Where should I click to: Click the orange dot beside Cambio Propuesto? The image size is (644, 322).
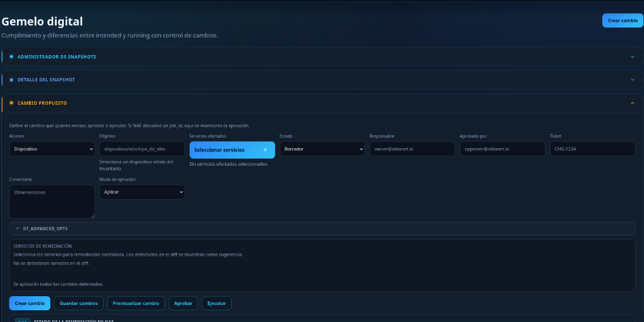coord(12,102)
